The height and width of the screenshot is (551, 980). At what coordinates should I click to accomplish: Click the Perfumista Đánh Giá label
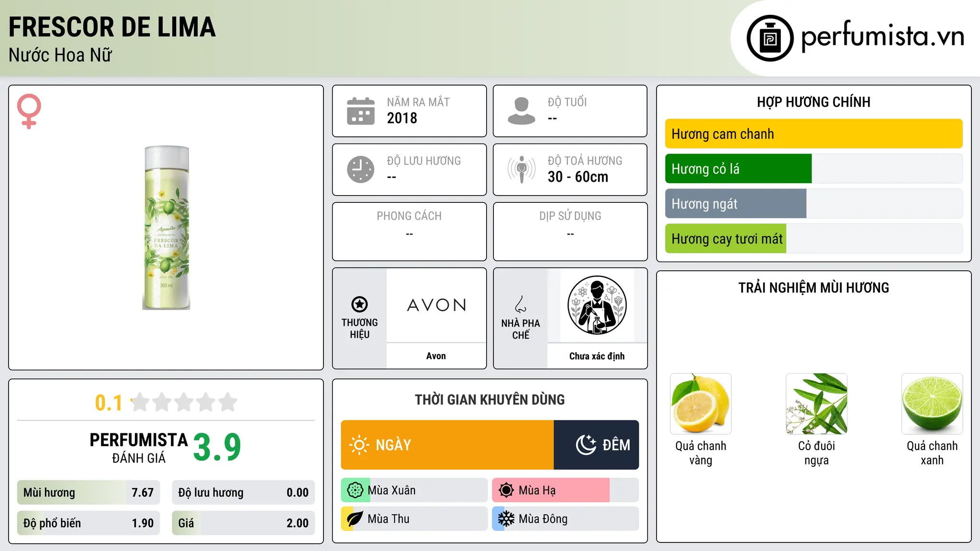pos(139,448)
